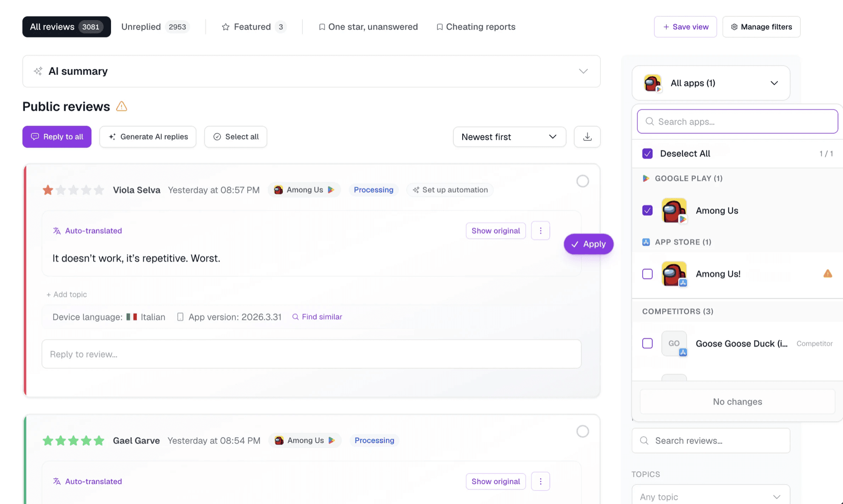Click the orange alert icon next to Among Us!
Screen dimensions: 843x504
(x=828, y=274)
